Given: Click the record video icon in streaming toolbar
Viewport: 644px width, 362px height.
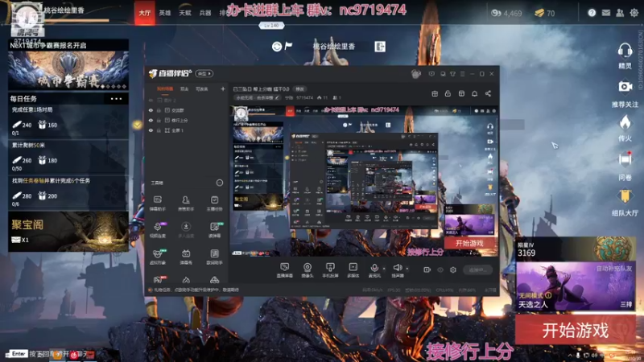Looking at the screenshot, I should [427, 269].
